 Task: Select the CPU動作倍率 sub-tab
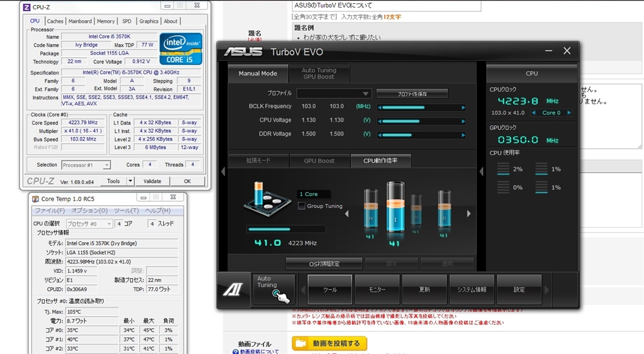click(x=380, y=160)
